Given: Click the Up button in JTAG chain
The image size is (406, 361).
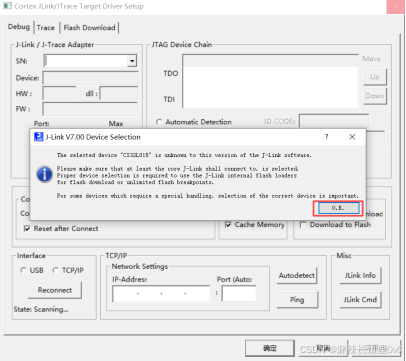Looking at the screenshot, I should pyautogui.click(x=375, y=77).
